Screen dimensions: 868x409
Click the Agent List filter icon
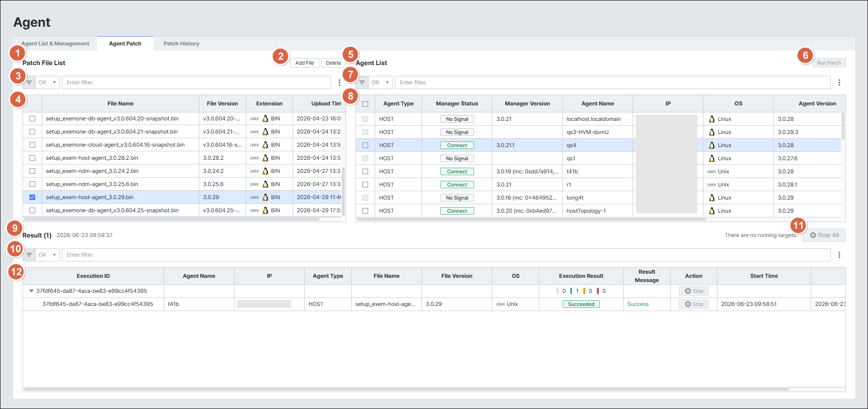362,82
